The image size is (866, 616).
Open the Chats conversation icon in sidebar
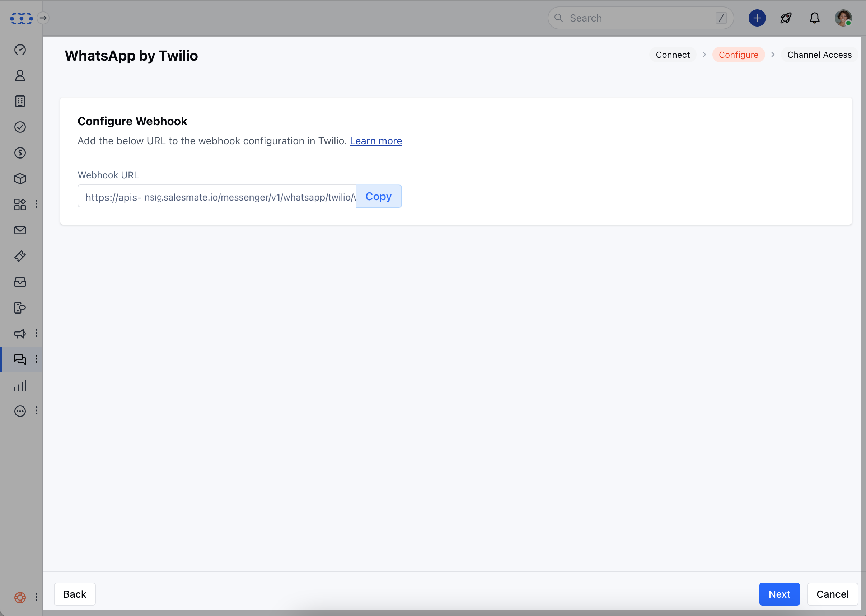(x=20, y=359)
